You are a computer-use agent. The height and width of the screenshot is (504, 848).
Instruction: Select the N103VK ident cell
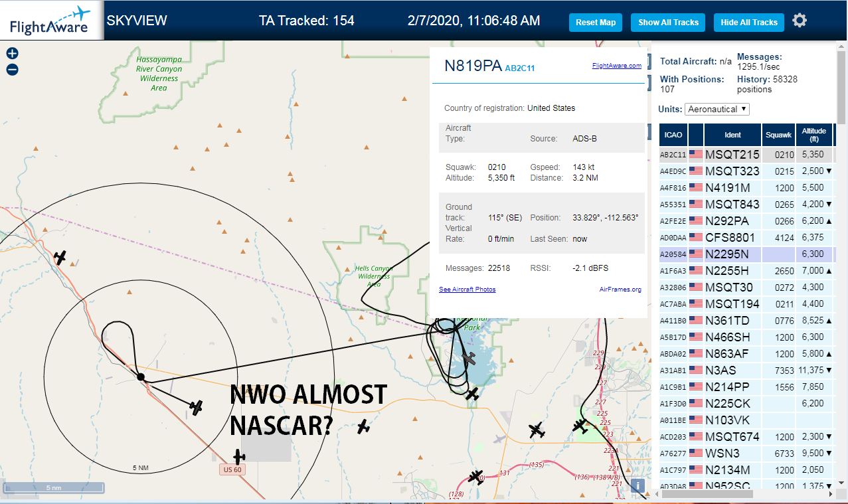(x=732, y=420)
